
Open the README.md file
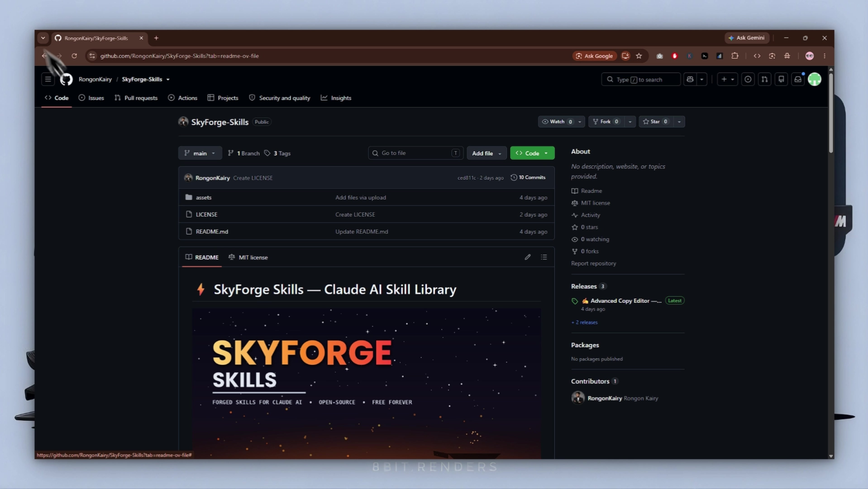point(212,232)
